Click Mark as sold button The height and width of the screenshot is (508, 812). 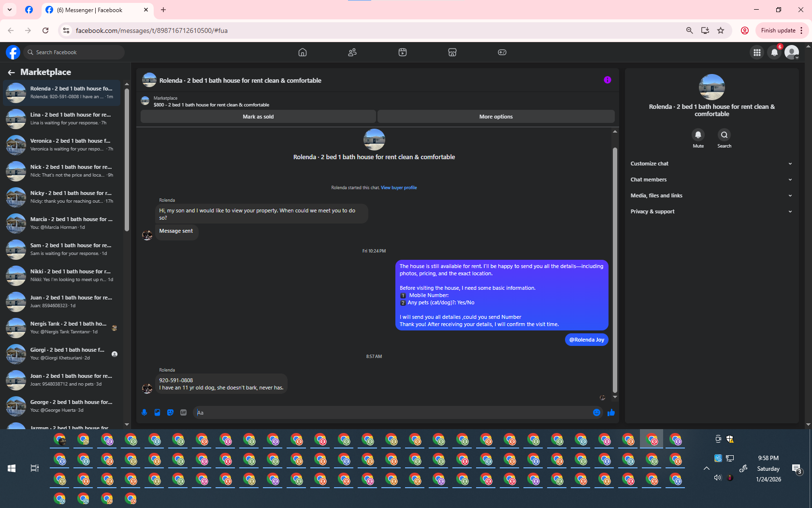[258, 117]
